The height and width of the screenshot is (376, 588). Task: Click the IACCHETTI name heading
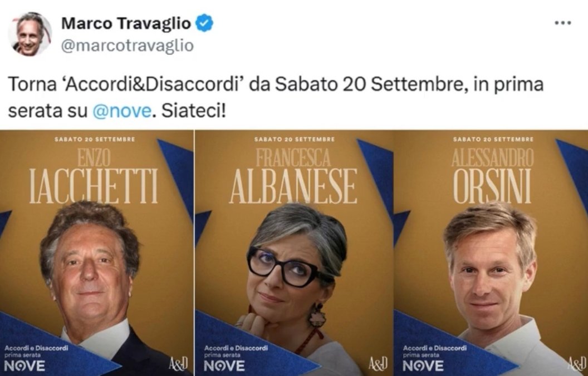pos(94,186)
